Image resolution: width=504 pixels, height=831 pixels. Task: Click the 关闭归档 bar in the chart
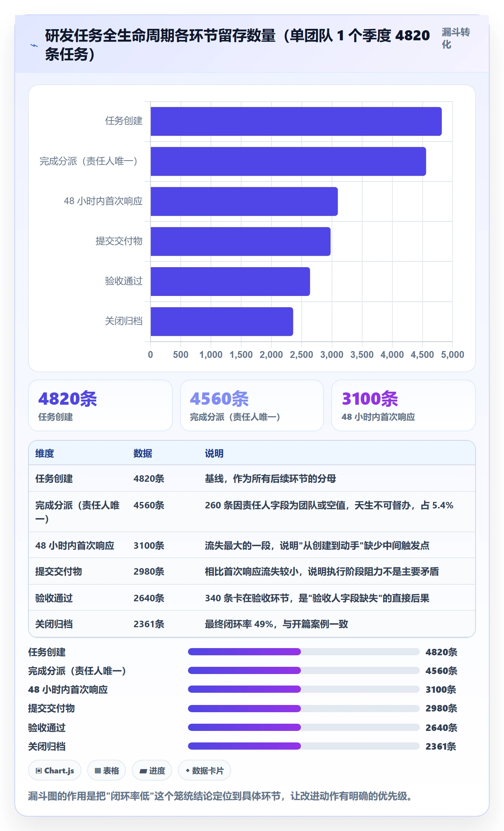click(222, 322)
